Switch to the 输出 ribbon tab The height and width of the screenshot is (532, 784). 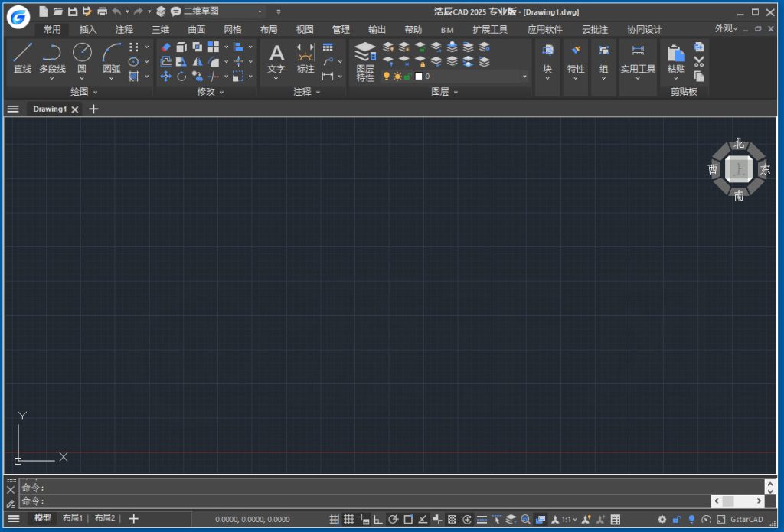click(377, 30)
